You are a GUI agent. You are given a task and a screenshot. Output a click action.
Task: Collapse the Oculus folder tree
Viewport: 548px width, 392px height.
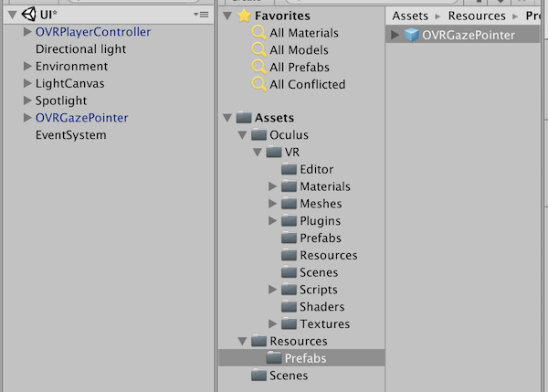[x=242, y=135]
